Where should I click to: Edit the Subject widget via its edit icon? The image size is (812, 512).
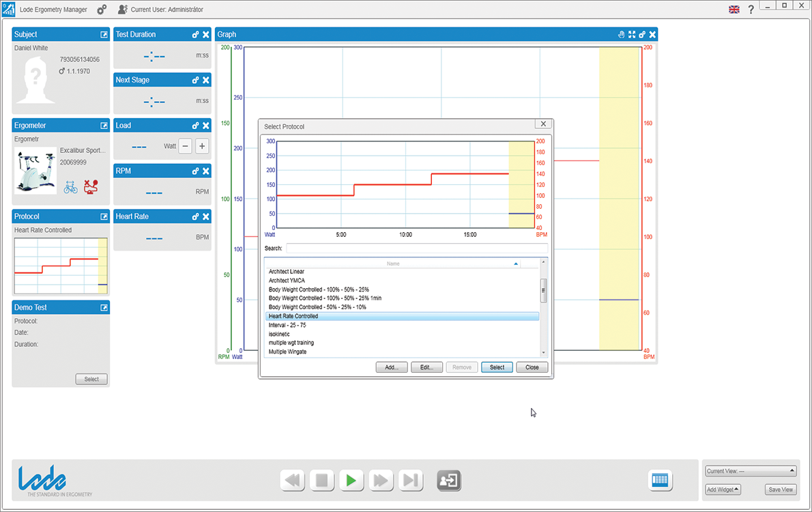(104, 34)
